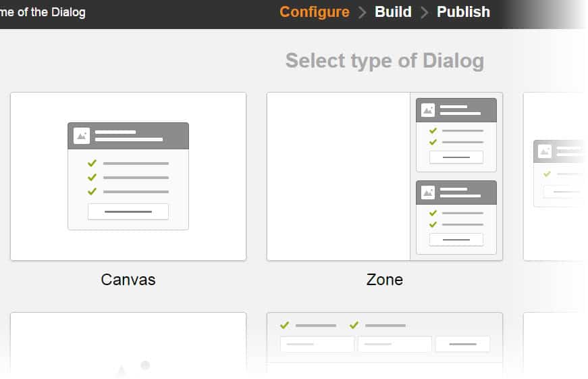Click the image placeholder icon in Canvas preview
This screenshot has height=379, width=588.
coord(82,136)
